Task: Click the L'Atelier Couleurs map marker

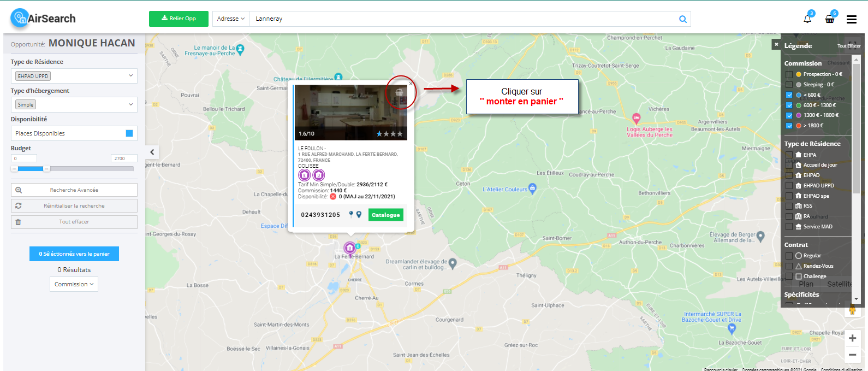Action: coord(533,189)
